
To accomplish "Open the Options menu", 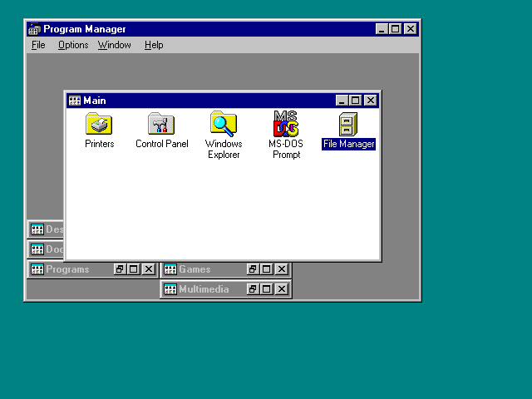I will (73, 45).
